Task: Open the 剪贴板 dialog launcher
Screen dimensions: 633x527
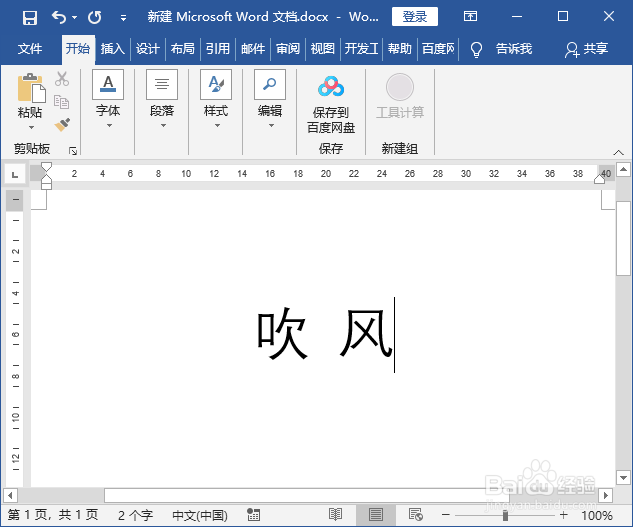Action: click(73, 151)
